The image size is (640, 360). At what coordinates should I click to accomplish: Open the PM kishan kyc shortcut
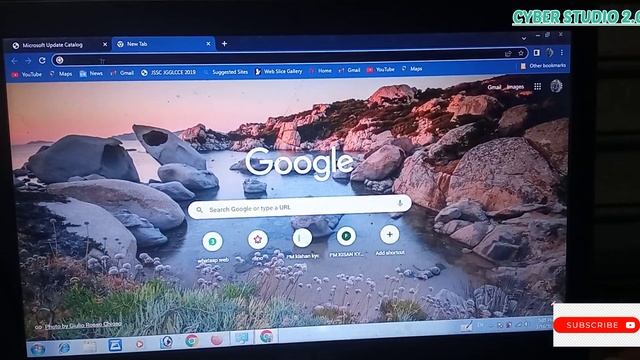pos(302,243)
